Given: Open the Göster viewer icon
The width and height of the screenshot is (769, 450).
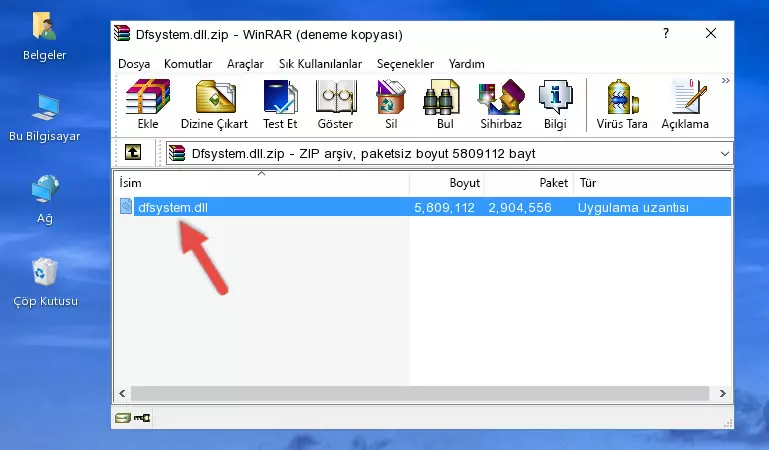Looking at the screenshot, I should (x=335, y=97).
